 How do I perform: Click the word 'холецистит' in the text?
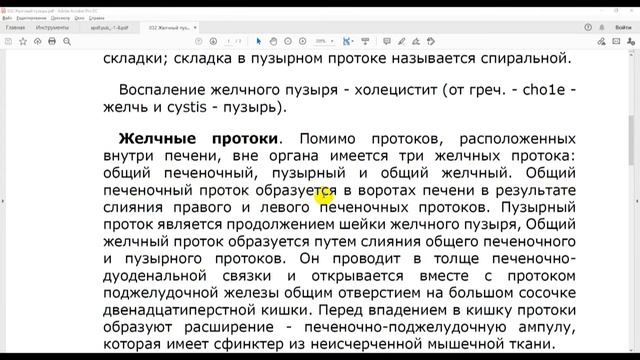click(396, 90)
